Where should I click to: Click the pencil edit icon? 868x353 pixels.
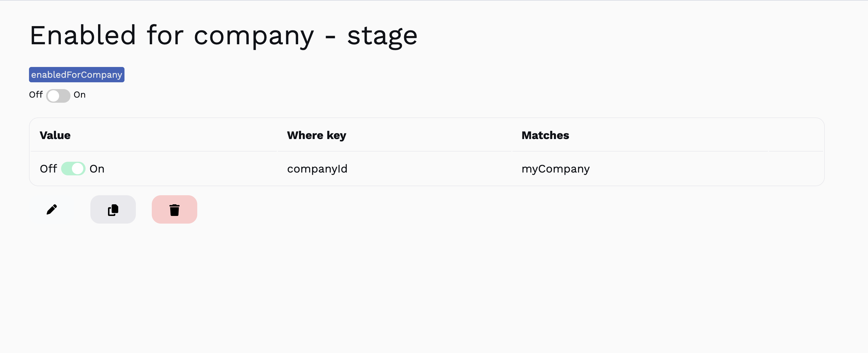(x=52, y=209)
